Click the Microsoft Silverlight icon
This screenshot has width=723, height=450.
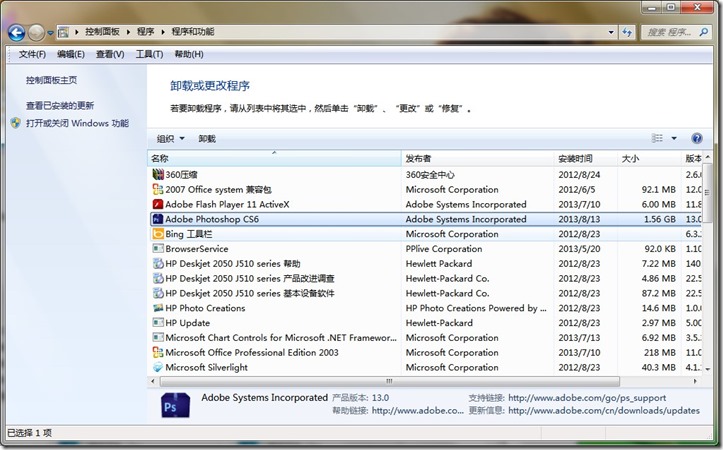pyautogui.click(x=158, y=367)
